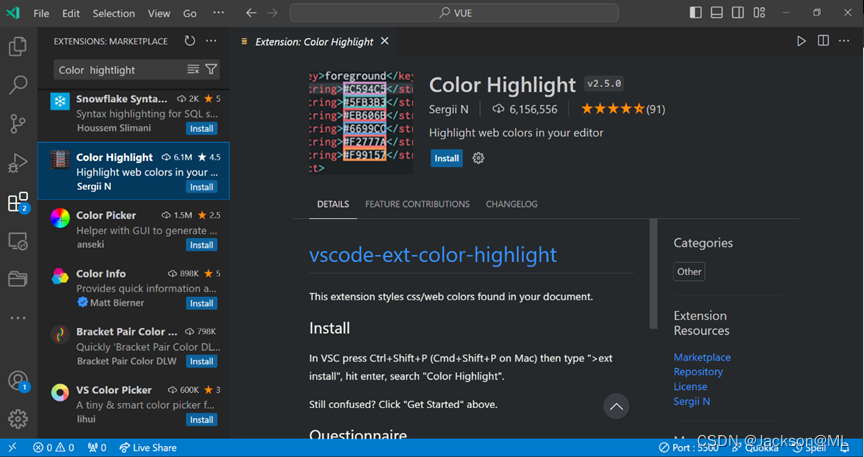This screenshot has width=864, height=457.
Task: Open the Explorer view in activity bar
Action: 18,47
